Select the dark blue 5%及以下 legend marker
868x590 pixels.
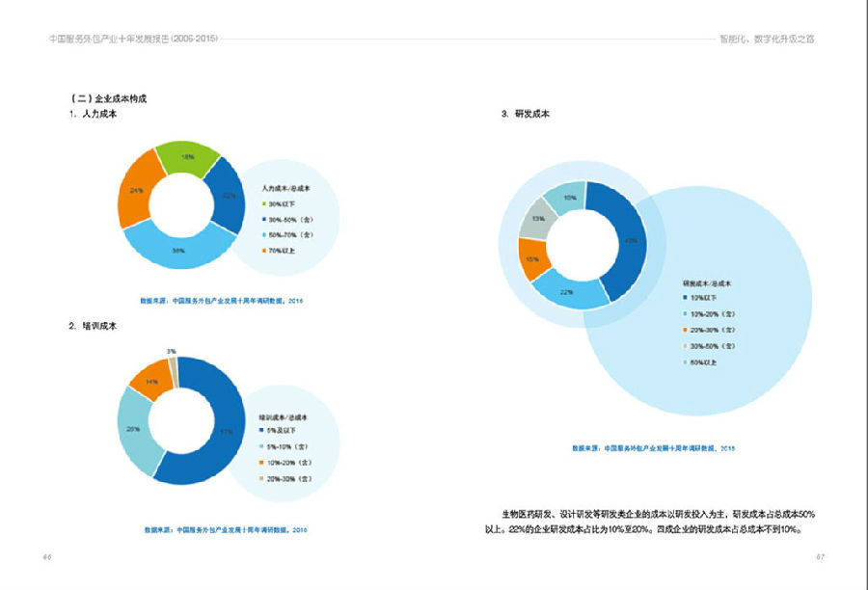pos(261,430)
